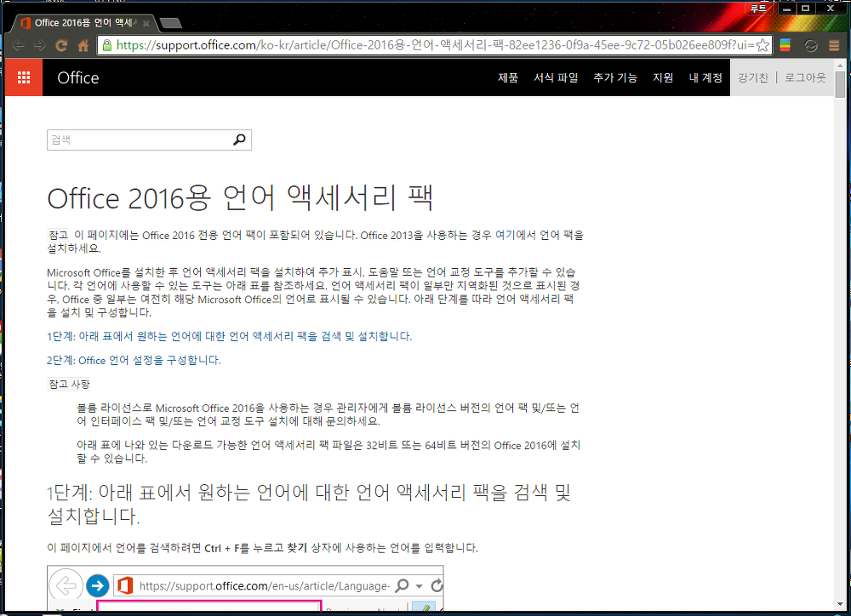Click the 루트 button in the title bar

coord(758,9)
